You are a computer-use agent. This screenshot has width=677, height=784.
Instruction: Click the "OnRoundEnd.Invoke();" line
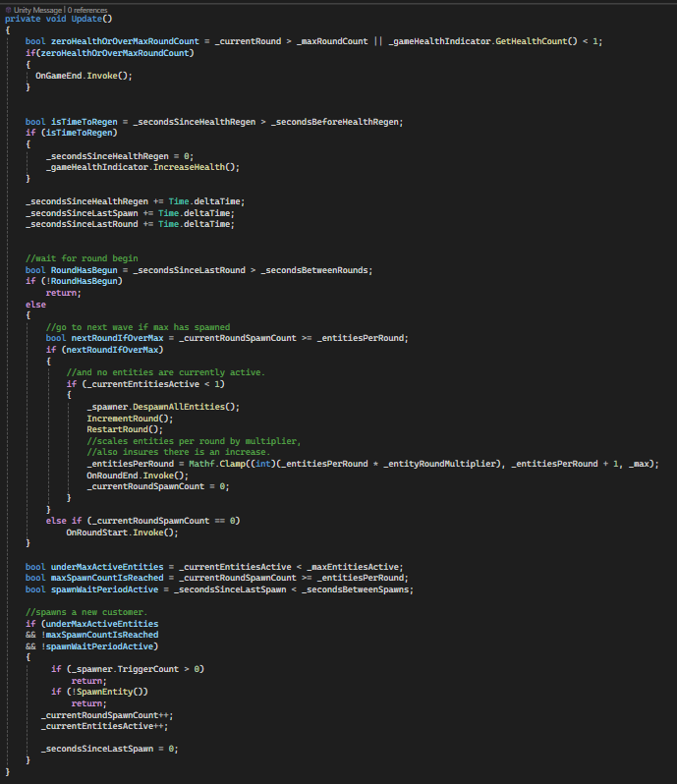(x=138, y=476)
